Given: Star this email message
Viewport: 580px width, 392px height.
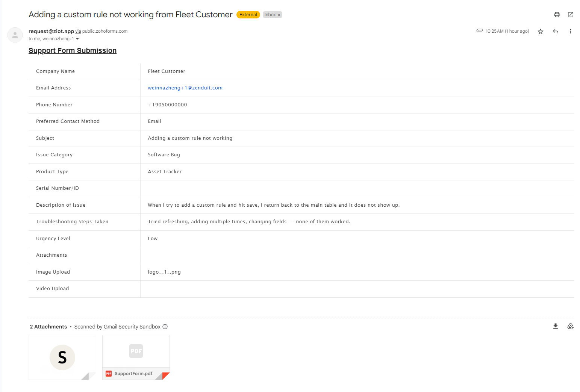Looking at the screenshot, I should (540, 32).
